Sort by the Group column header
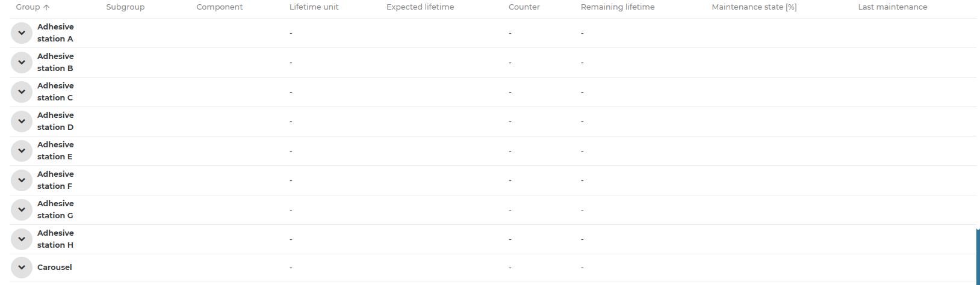 click(x=28, y=7)
